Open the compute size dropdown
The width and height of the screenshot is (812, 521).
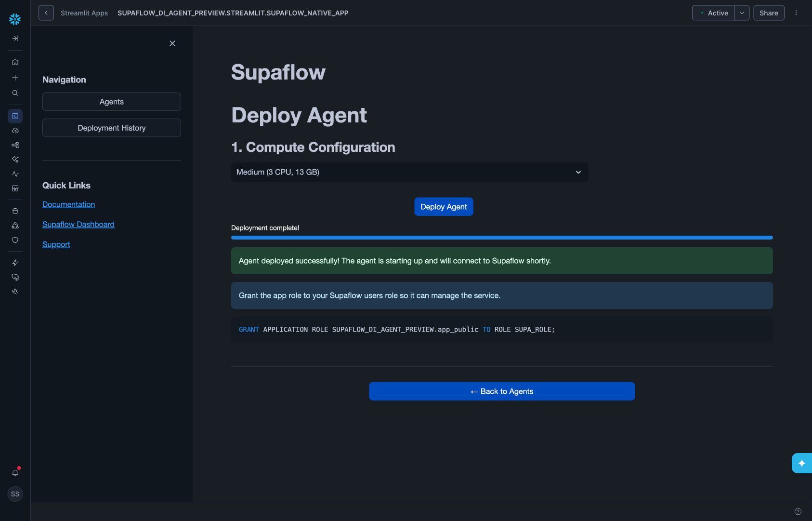[x=409, y=172]
